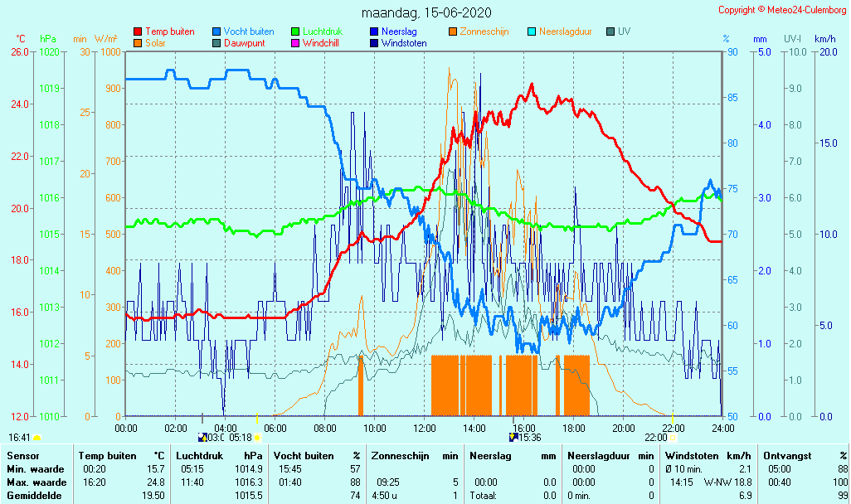The height and width of the screenshot is (504, 851).
Task: Click the Zonneschijn legend label
Action: [x=484, y=31]
